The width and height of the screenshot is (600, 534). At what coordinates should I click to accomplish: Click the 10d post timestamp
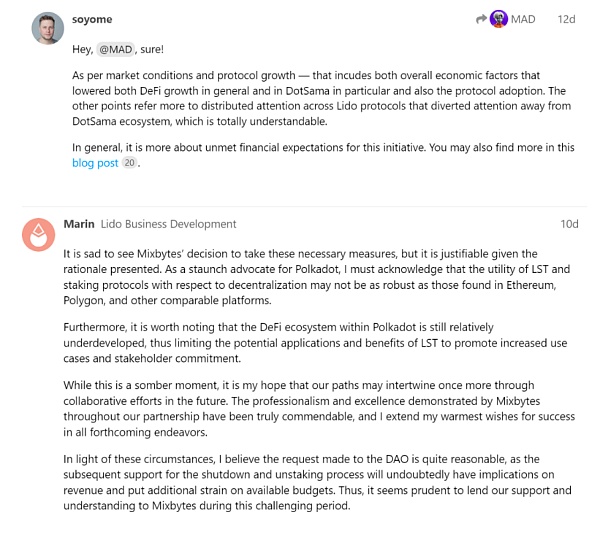pos(568,224)
